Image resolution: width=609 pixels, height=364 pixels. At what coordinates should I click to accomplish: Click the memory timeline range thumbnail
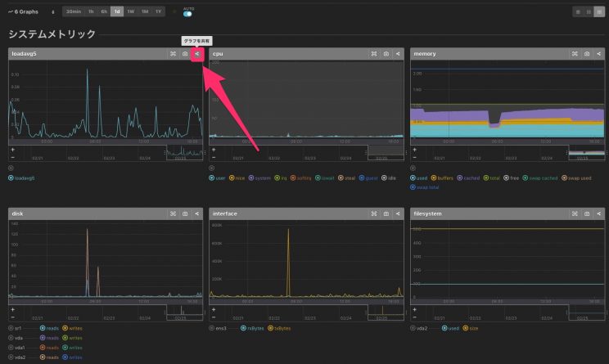pos(586,151)
